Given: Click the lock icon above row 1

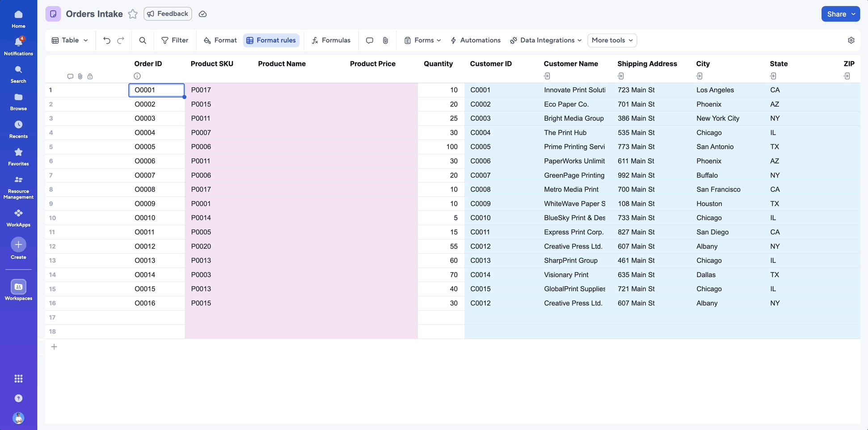Looking at the screenshot, I should [90, 76].
